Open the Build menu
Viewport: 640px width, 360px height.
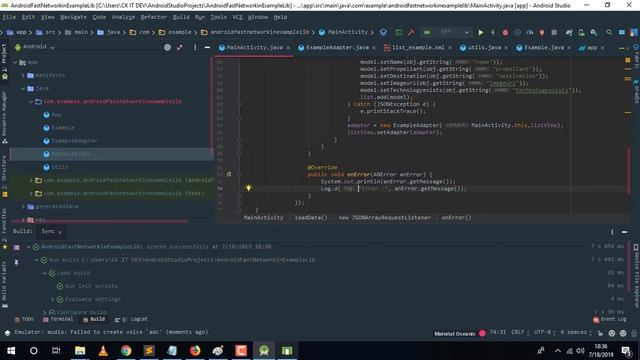click(x=181, y=17)
